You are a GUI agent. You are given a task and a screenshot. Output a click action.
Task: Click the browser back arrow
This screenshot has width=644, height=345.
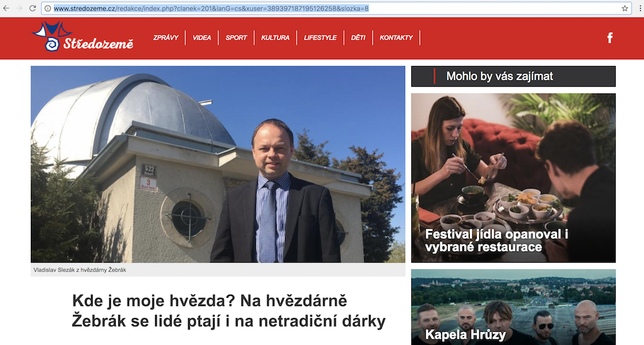point(6,8)
